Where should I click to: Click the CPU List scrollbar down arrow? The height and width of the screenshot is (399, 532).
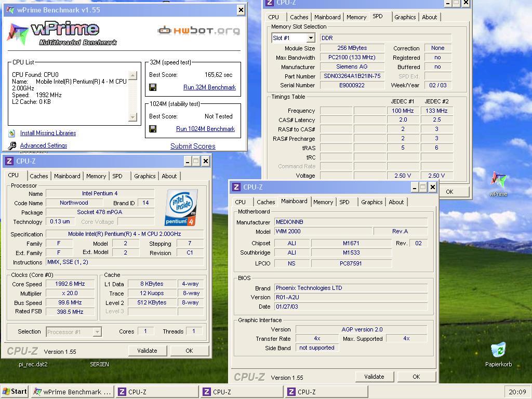coord(132,117)
